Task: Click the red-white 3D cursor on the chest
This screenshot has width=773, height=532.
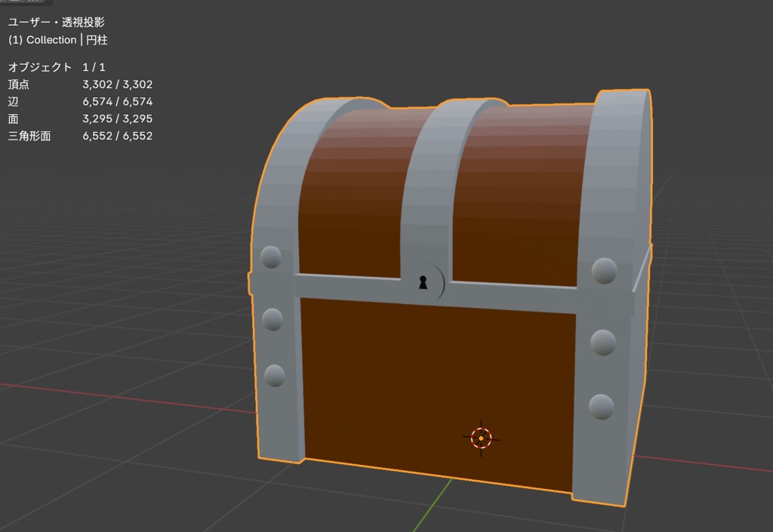Action: tap(481, 438)
